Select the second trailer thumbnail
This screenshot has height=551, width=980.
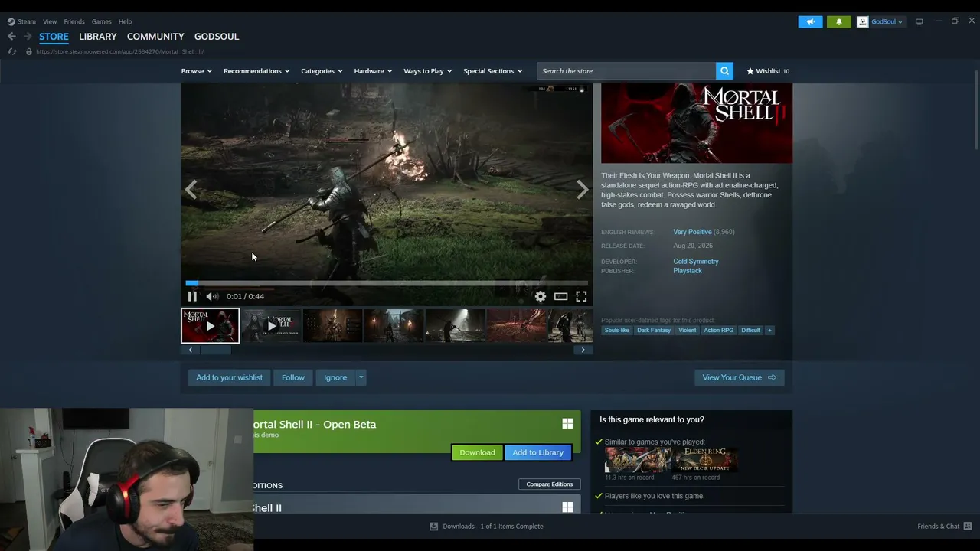click(x=271, y=326)
